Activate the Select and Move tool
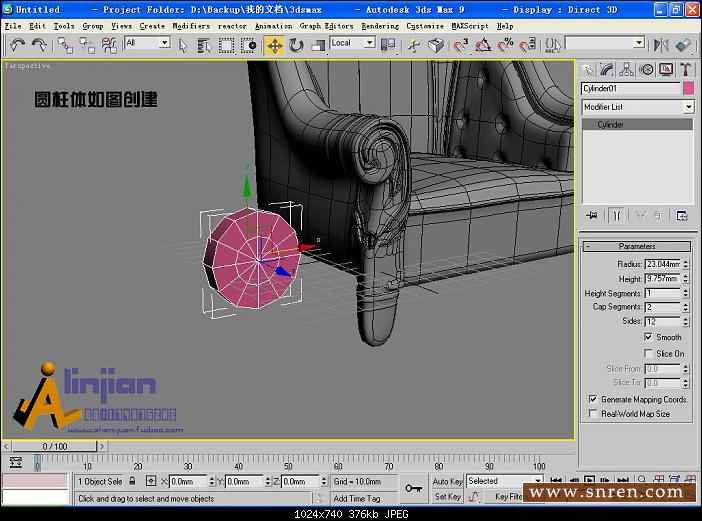Viewport: 702px width, 521px height. (274, 45)
